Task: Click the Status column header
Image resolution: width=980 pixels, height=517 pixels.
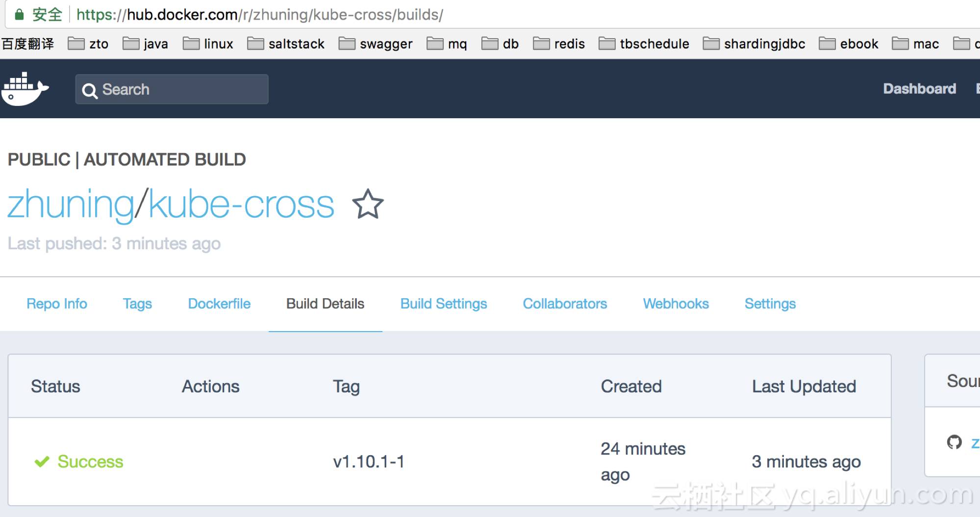Action: (55, 387)
